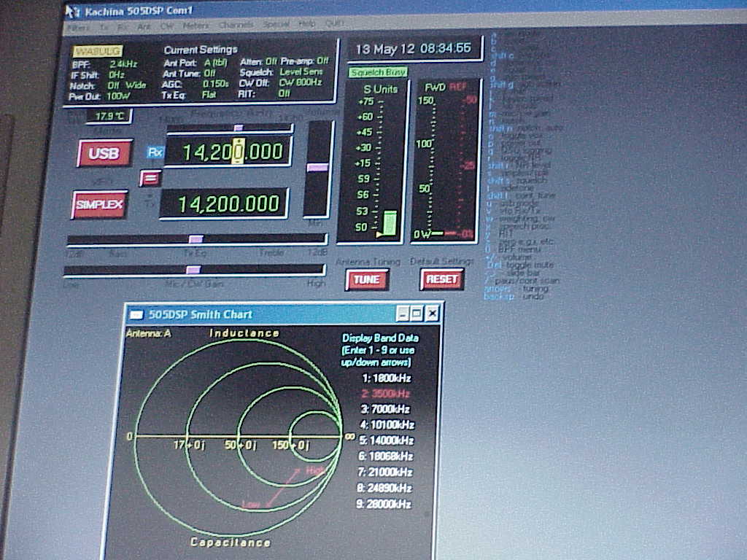Viewport: 747px width, 560px height.
Task: Select band 9: 28000kHz in Smith Chart
Action: [x=384, y=504]
